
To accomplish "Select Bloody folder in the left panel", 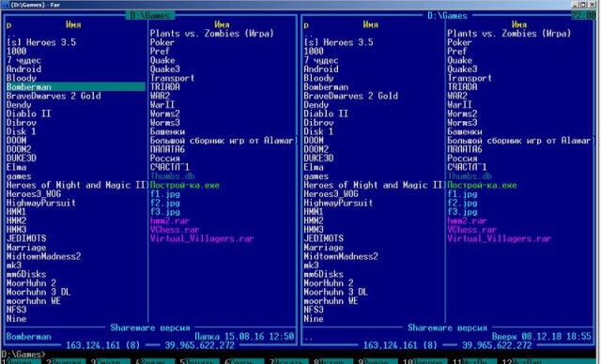I will pos(21,78).
